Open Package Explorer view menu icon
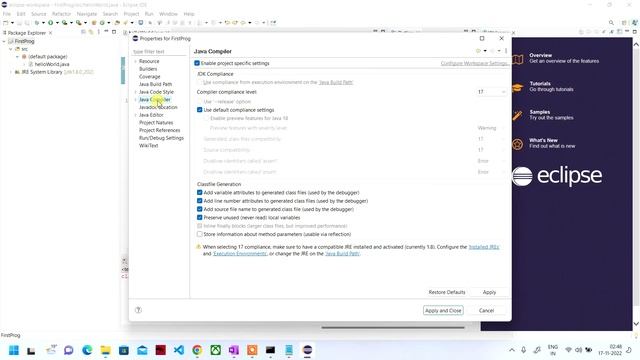640x360 pixels. tap(98, 32)
